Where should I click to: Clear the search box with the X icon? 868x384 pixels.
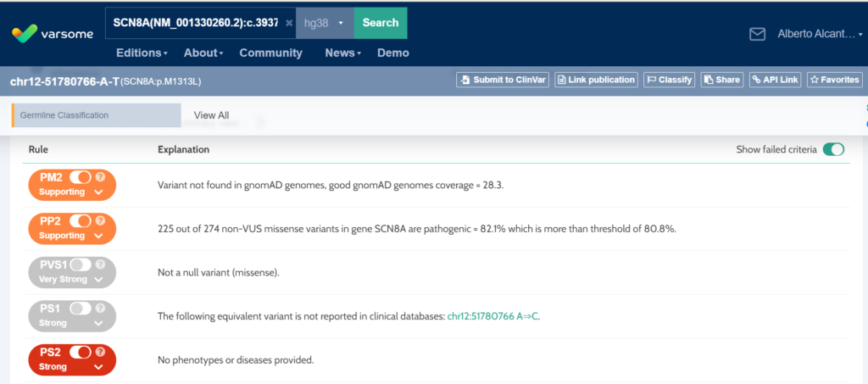click(289, 23)
